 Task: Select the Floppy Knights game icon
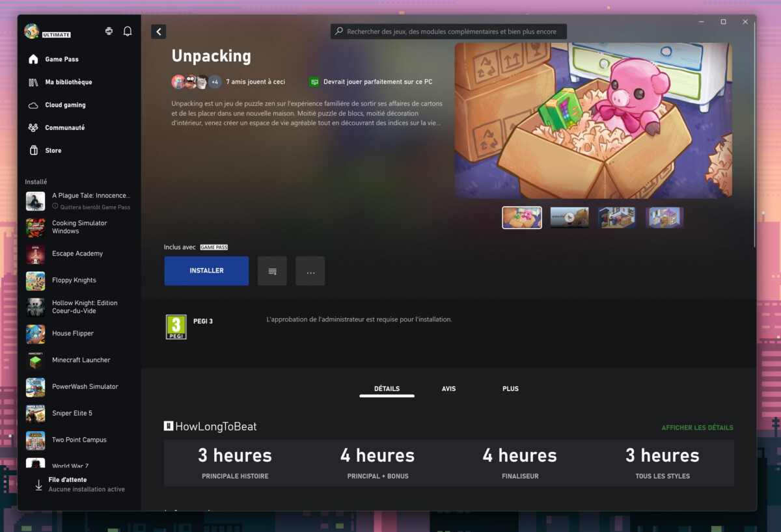[36, 281]
